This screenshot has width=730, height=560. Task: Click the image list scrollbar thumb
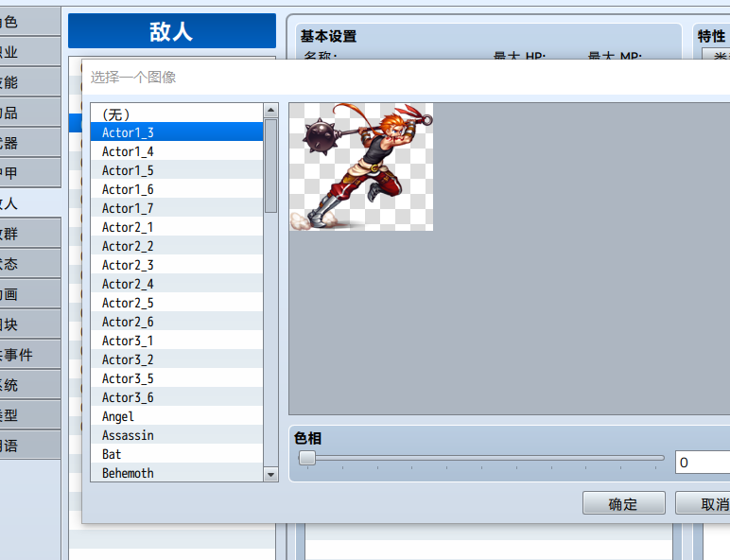[x=270, y=166]
